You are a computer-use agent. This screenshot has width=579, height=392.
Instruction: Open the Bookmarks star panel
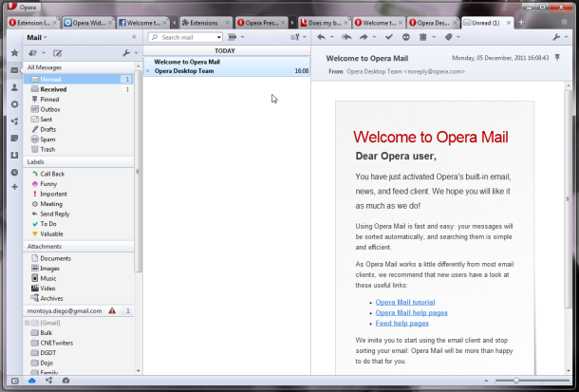14,53
